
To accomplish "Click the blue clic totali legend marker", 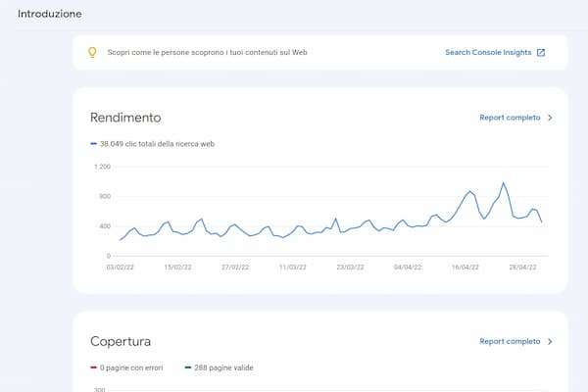I will (93, 144).
